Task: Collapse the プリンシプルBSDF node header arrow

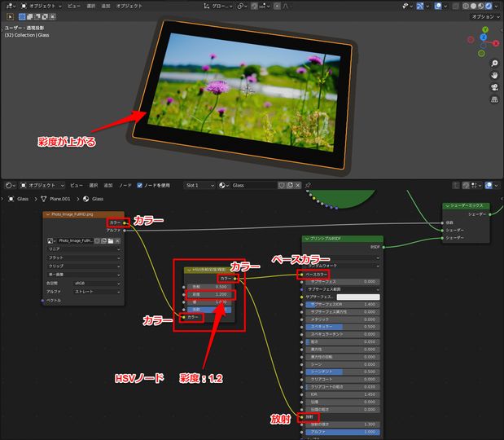Action: point(307,239)
